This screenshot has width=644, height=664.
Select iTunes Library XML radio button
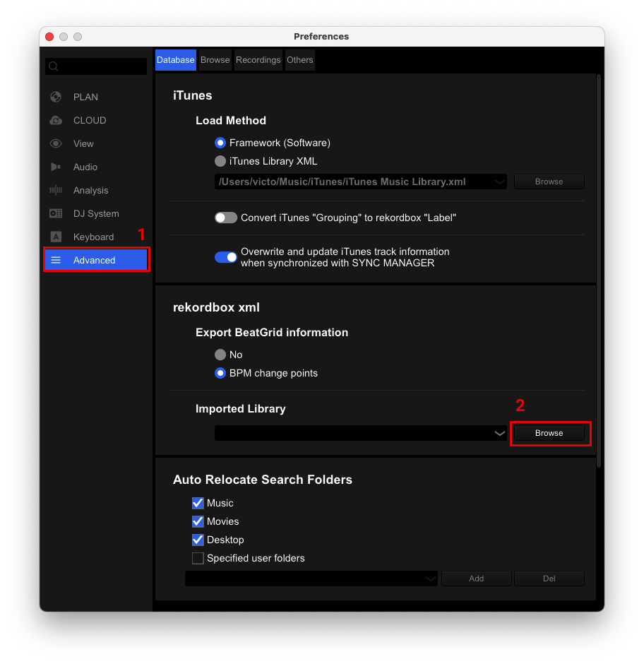pyautogui.click(x=220, y=161)
